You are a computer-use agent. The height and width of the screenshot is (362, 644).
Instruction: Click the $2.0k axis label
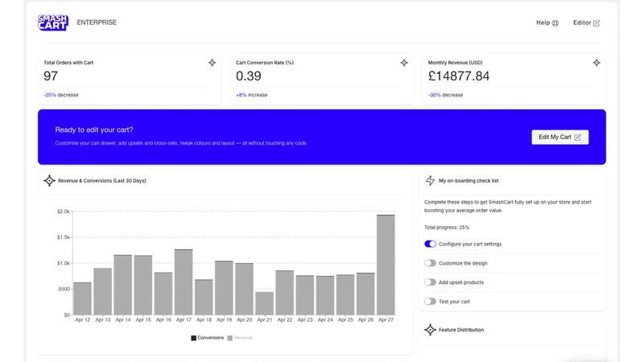coord(64,212)
